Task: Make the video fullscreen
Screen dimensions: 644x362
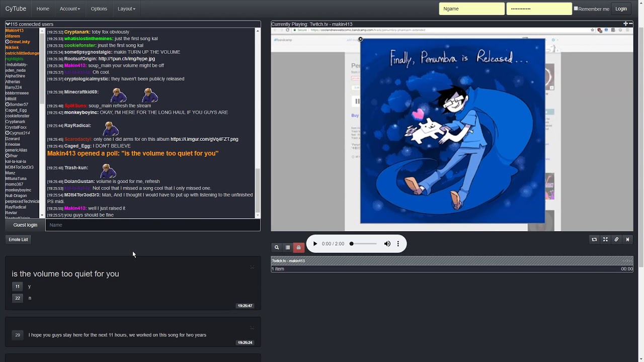Action: click(x=605, y=240)
